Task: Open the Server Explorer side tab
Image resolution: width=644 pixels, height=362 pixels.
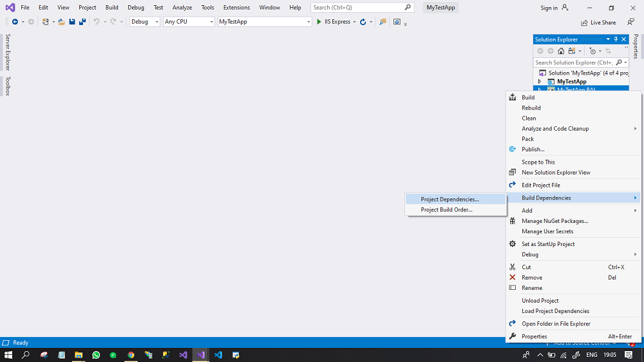Action: tap(7, 52)
